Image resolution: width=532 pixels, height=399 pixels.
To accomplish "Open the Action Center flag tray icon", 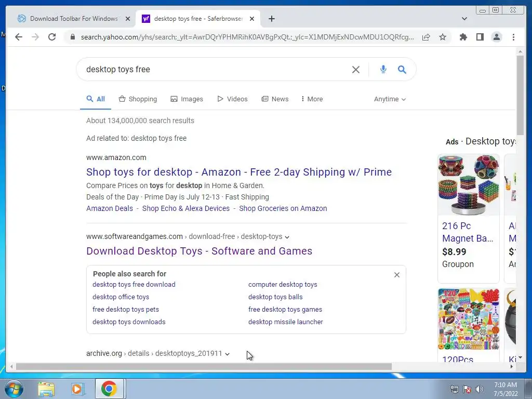I will [x=467, y=389].
